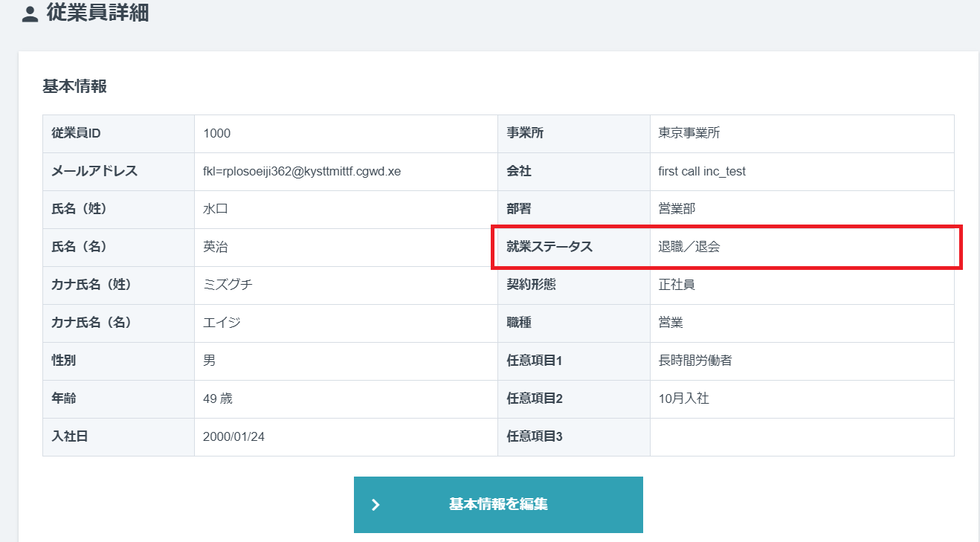Click the chevron arrow inside the edit button

click(x=375, y=504)
